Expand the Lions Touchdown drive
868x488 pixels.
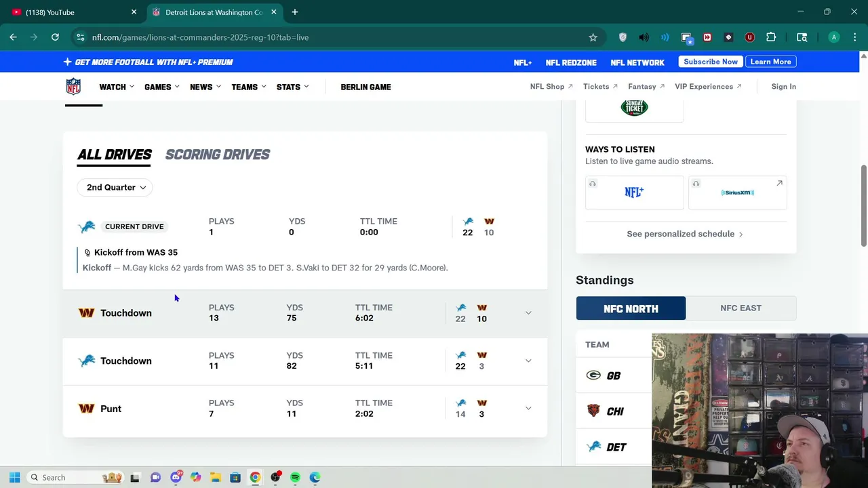coord(528,361)
